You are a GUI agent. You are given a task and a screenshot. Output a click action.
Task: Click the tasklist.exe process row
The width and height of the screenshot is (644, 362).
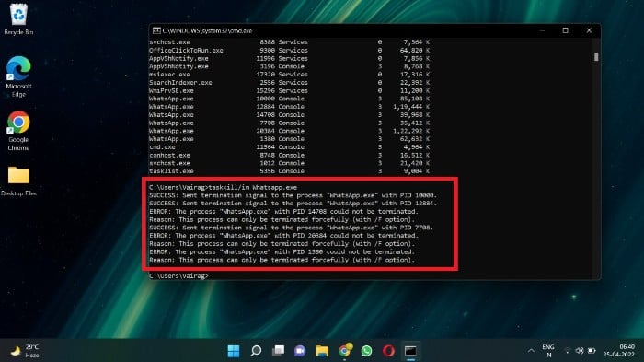290,171
